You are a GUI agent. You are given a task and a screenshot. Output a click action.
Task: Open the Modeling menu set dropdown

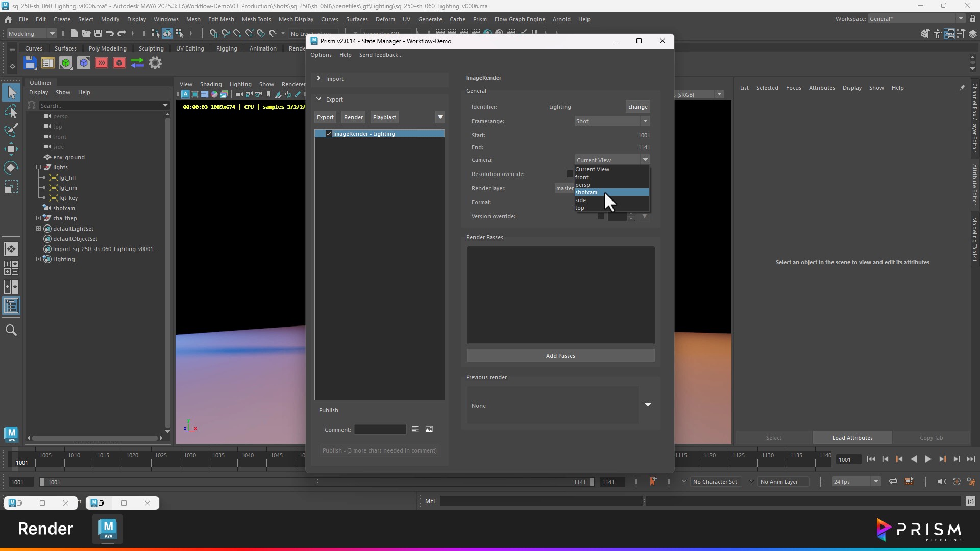pyautogui.click(x=32, y=34)
